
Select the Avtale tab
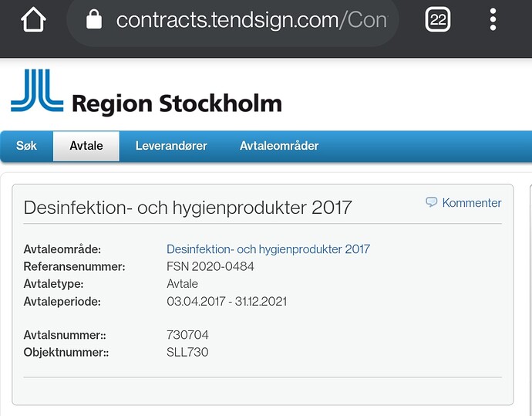pos(86,146)
